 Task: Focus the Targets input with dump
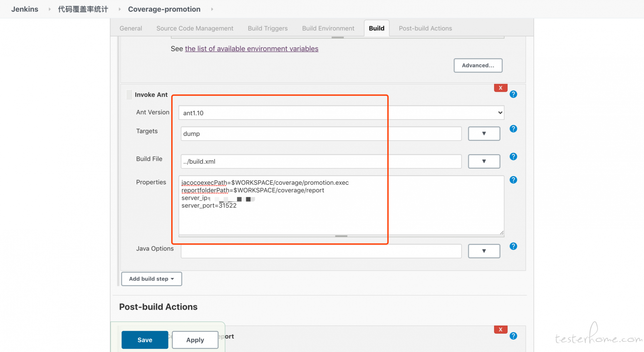tap(321, 133)
